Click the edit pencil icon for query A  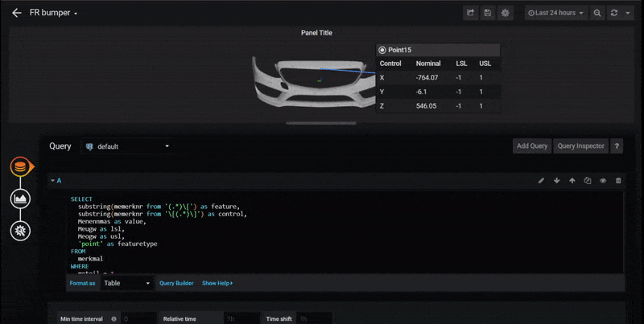[541, 180]
